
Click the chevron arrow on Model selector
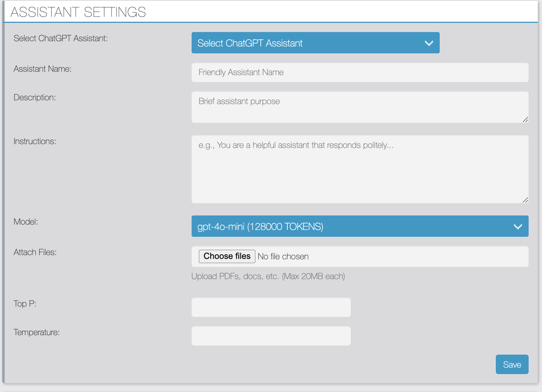(x=518, y=227)
